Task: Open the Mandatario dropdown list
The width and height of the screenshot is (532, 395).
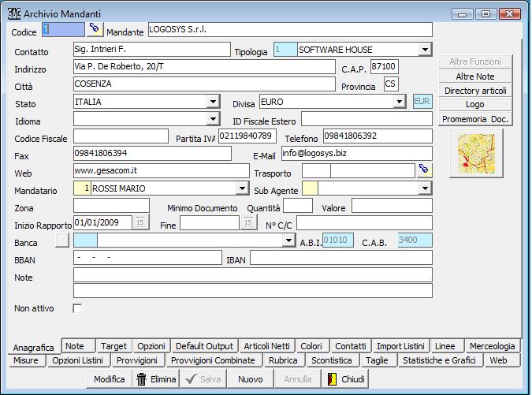Action: (242, 188)
